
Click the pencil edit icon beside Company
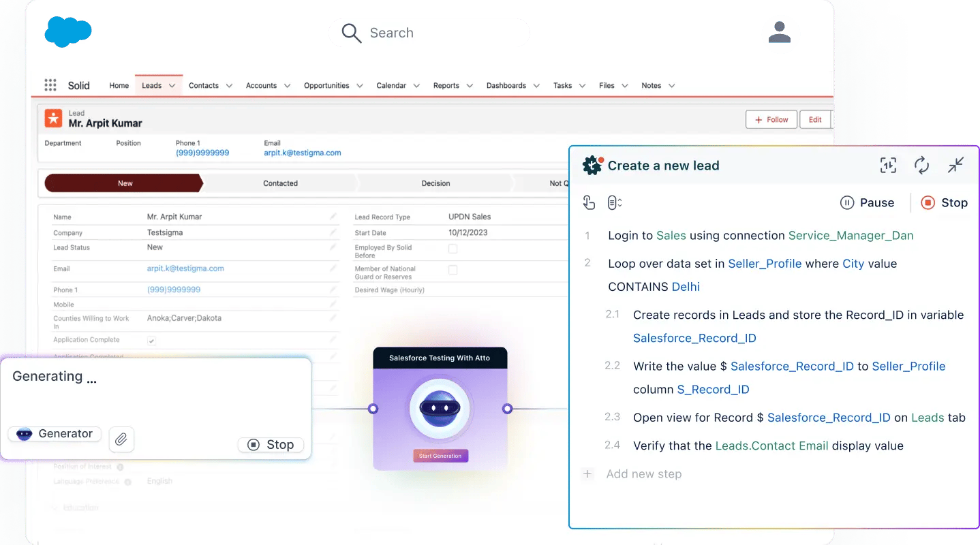tap(333, 232)
